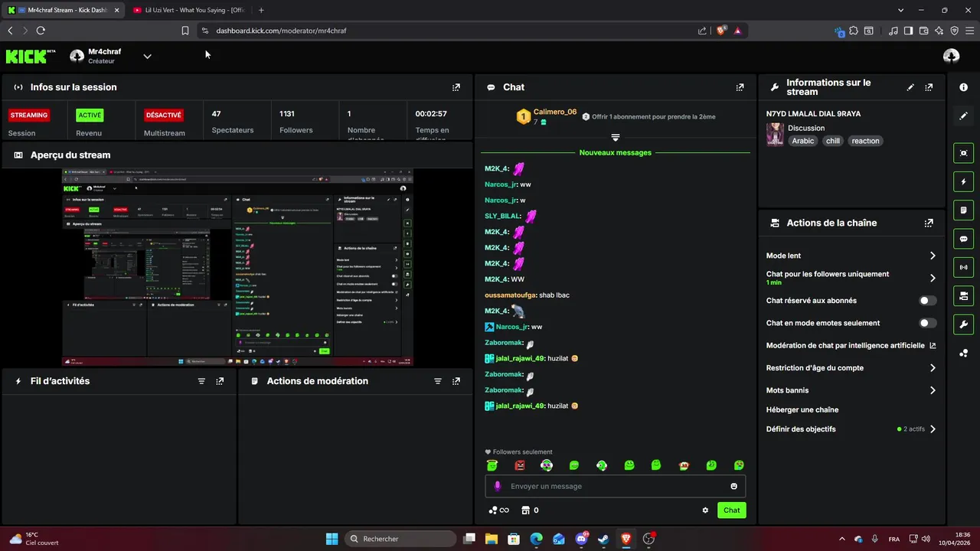Click the shop icon below message box
The width and height of the screenshot is (980, 551).
(525, 510)
